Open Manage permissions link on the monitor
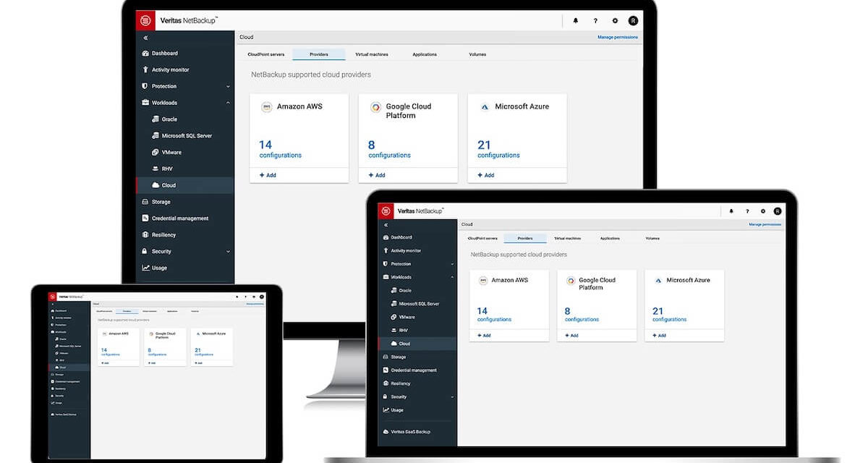The image size is (868, 463). [618, 37]
